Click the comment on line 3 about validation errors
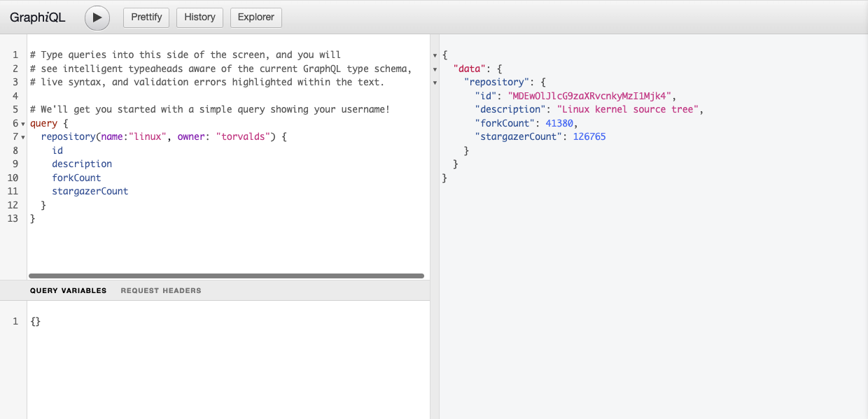Viewport: 868px width, 419px height. [x=207, y=82]
